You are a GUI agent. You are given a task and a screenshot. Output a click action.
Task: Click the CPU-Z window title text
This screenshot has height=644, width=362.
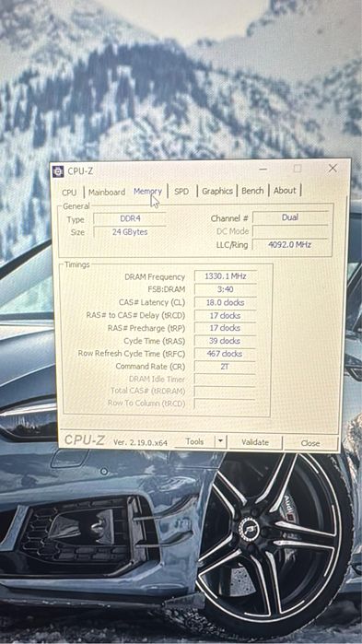[80, 171]
